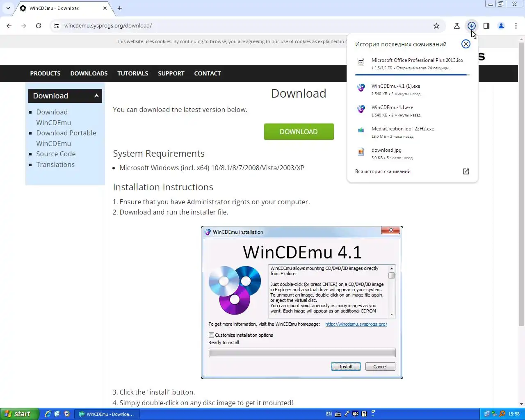Close the downloads history popup
This screenshot has height=420, width=525.
click(x=466, y=44)
